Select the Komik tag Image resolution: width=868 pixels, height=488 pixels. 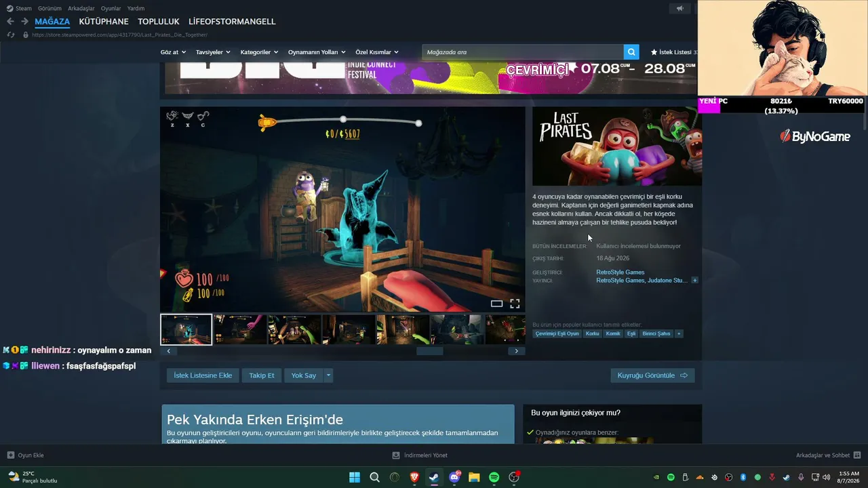[x=613, y=333]
